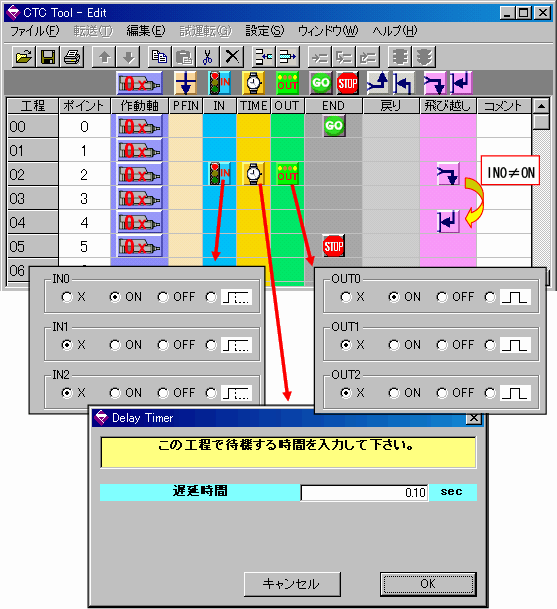Click the scrollbar up arrow in table
The height and width of the screenshot is (609, 557).
[541, 106]
